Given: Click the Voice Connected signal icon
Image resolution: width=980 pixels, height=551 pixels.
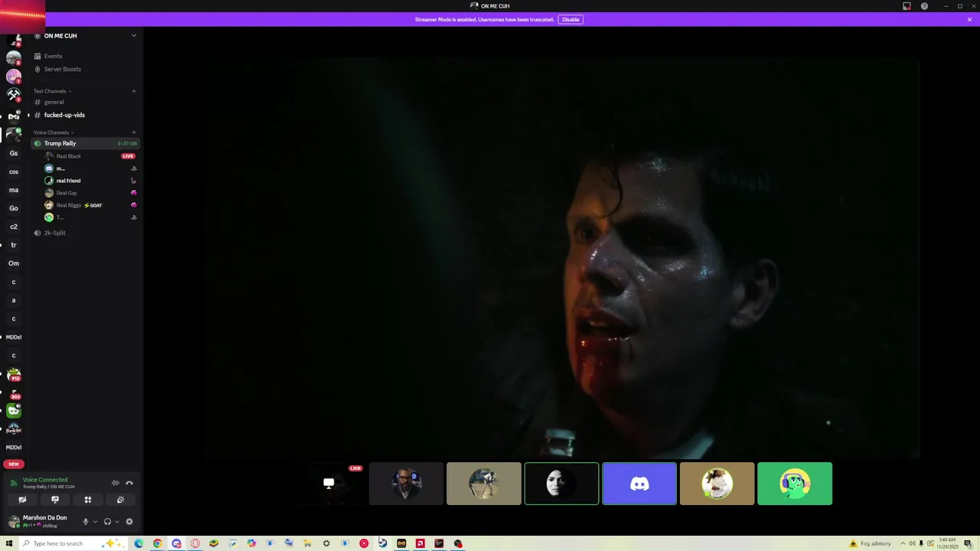Looking at the screenshot, I should 14,483.
